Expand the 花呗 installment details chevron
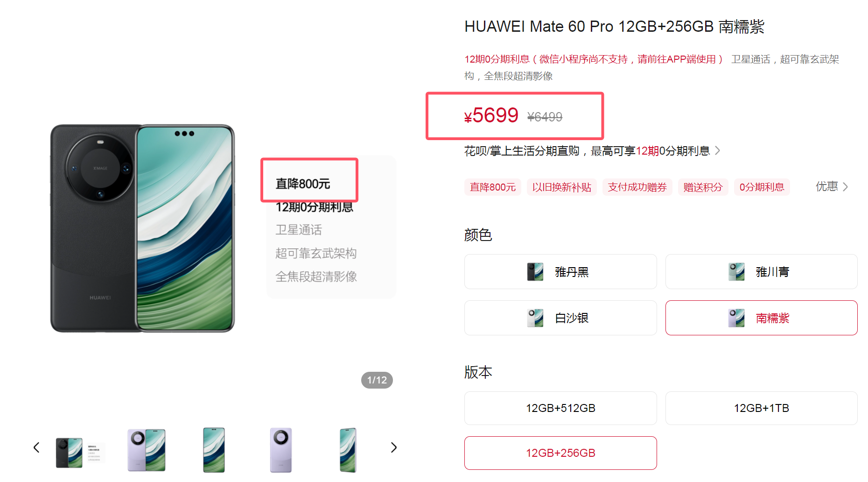Image resolution: width=868 pixels, height=482 pixels. click(718, 150)
